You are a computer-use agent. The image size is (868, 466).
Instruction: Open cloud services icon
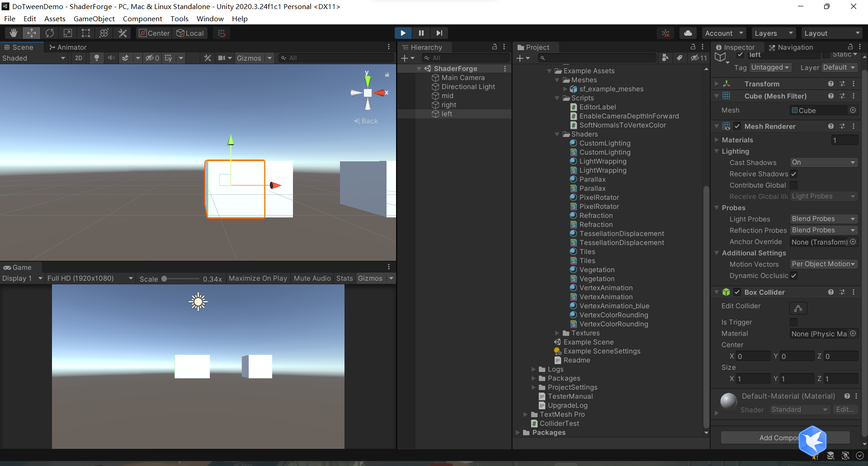688,33
